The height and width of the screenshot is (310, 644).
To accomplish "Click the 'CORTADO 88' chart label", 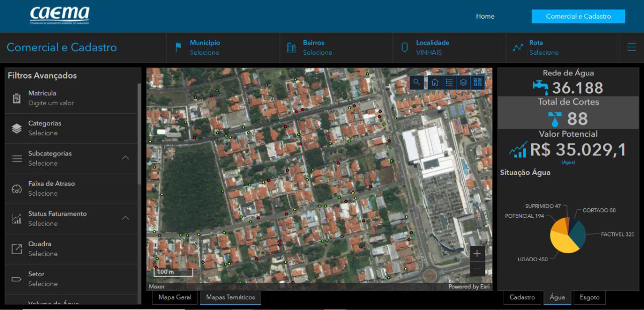I will coord(599,210).
